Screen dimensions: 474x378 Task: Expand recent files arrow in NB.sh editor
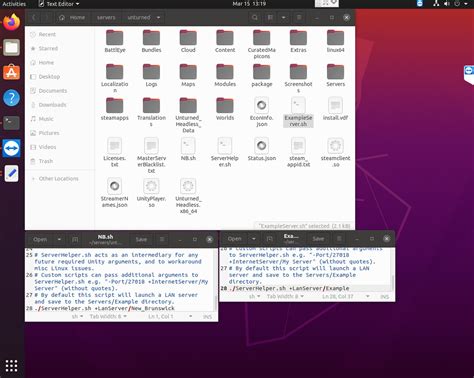click(59, 239)
